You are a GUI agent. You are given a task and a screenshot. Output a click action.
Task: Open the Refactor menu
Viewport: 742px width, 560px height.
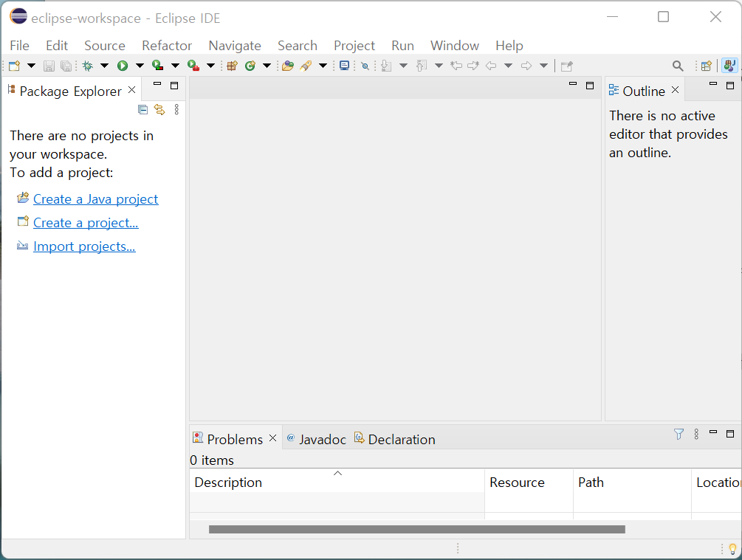pyautogui.click(x=167, y=46)
